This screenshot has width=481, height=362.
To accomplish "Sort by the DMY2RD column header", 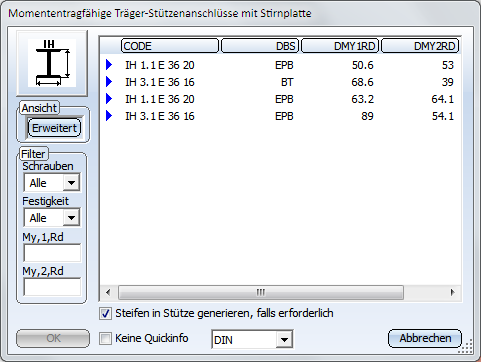I will point(420,46).
